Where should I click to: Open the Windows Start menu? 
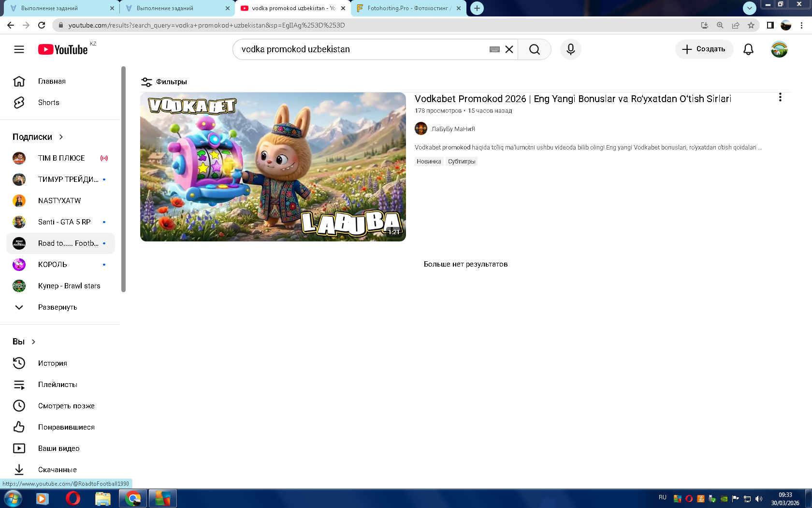coord(13,498)
